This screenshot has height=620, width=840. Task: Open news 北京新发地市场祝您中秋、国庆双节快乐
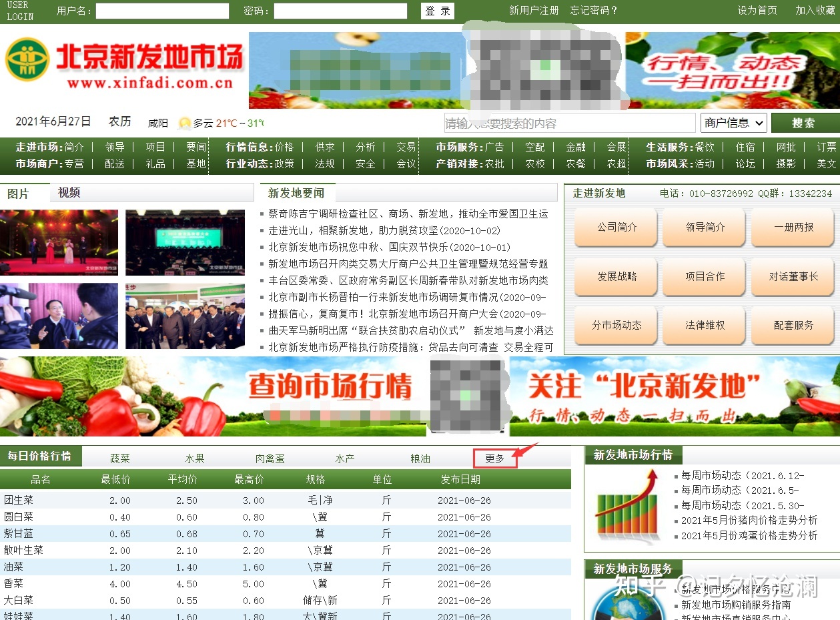[389, 247]
